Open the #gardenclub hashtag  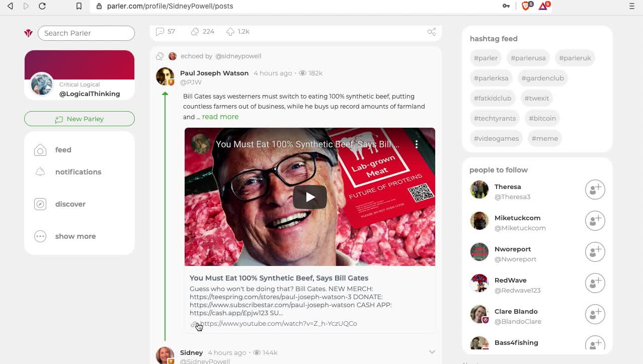(543, 78)
